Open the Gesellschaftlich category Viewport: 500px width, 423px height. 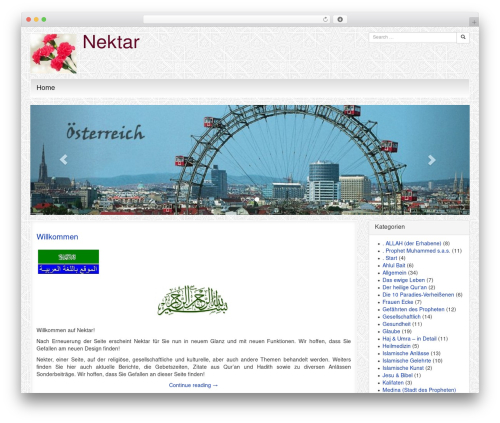point(402,317)
